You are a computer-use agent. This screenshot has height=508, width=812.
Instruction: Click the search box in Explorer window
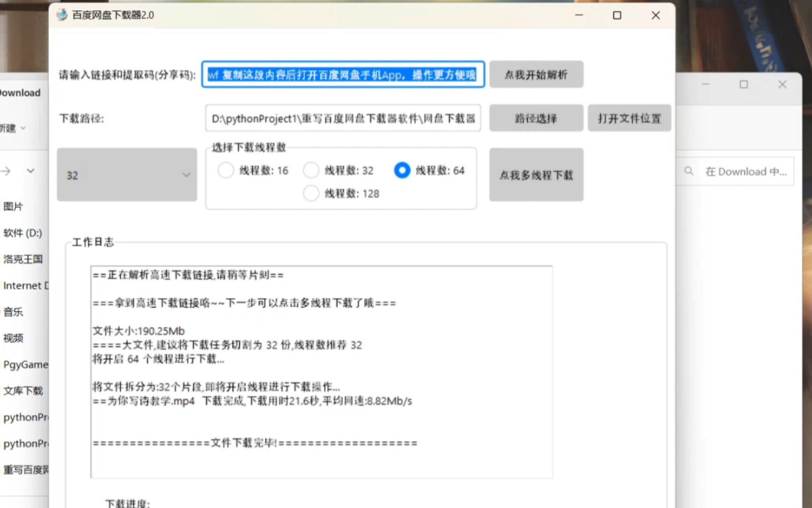point(735,172)
